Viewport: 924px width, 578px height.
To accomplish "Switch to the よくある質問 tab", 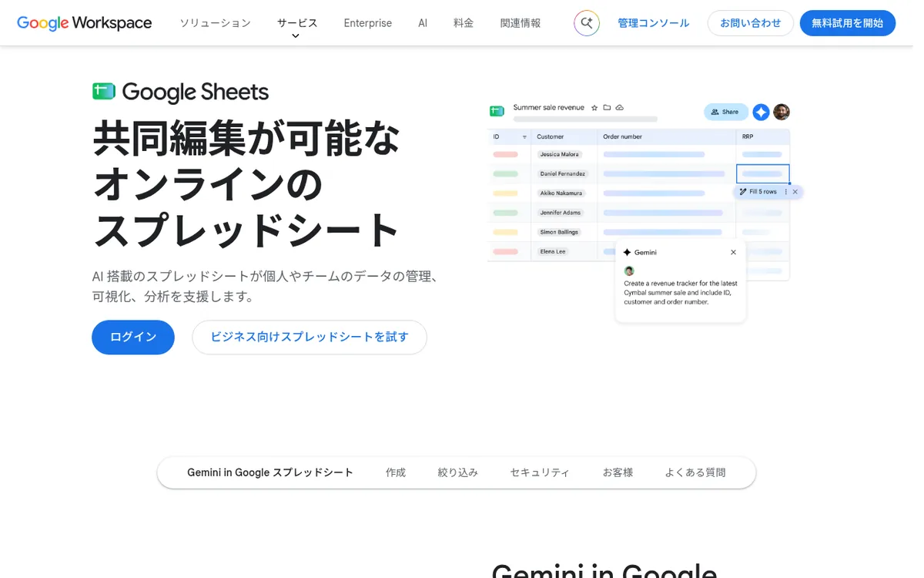I will [695, 472].
